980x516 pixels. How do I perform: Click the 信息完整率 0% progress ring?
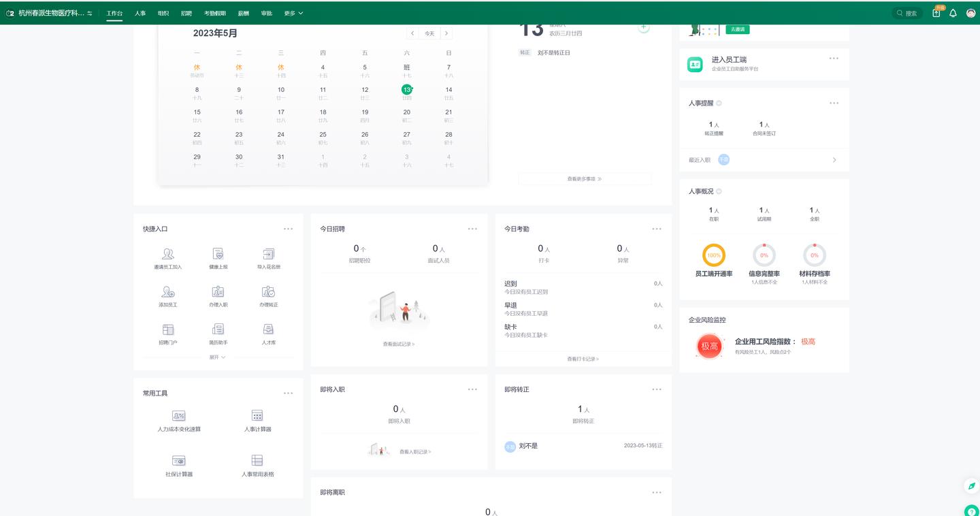pyautogui.click(x=764, y=255)
